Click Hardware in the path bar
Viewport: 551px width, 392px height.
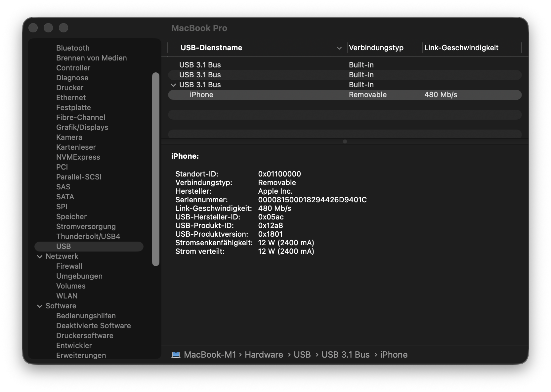pyautogui.click(x=264, y=355)
